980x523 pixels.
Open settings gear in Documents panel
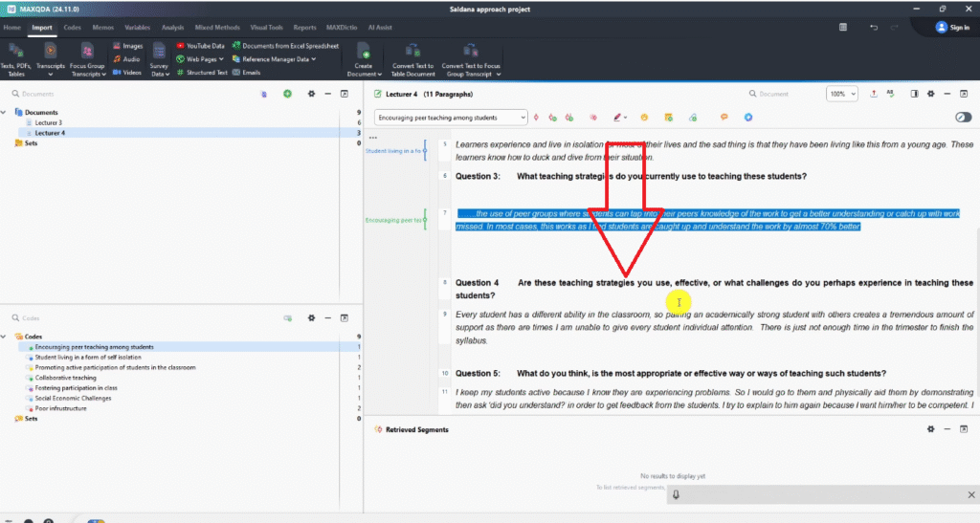coord(311,94)
